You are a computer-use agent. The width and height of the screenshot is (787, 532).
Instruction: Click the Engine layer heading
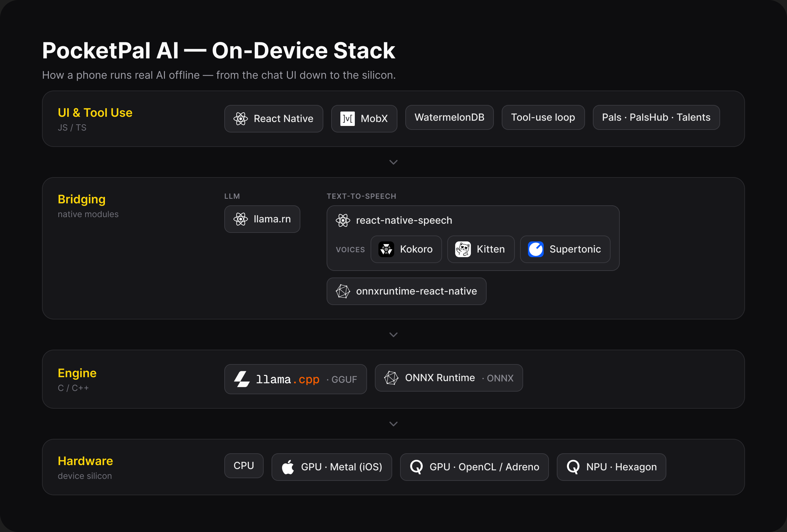(x=77, y=373)
